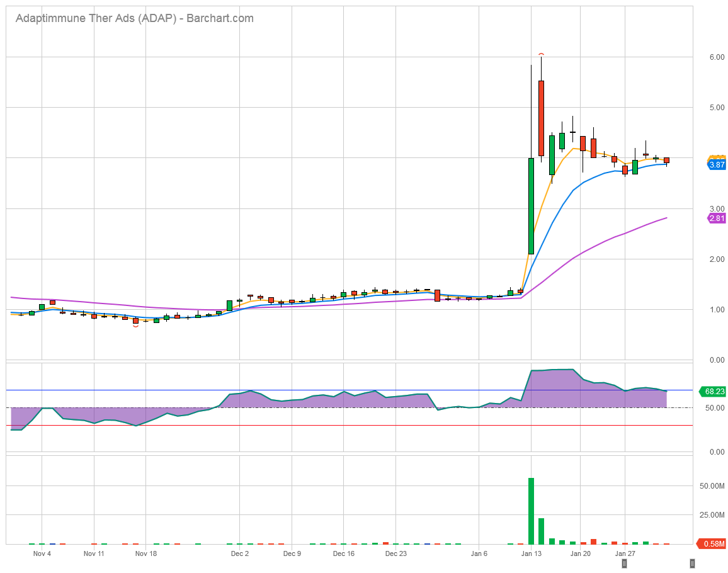Select the Dec 2 date label
The image size is (728, 573).
[x=239, y=553]
